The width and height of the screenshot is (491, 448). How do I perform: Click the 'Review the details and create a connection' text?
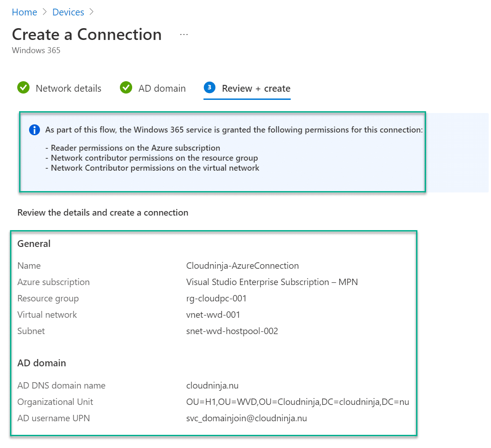103,213
